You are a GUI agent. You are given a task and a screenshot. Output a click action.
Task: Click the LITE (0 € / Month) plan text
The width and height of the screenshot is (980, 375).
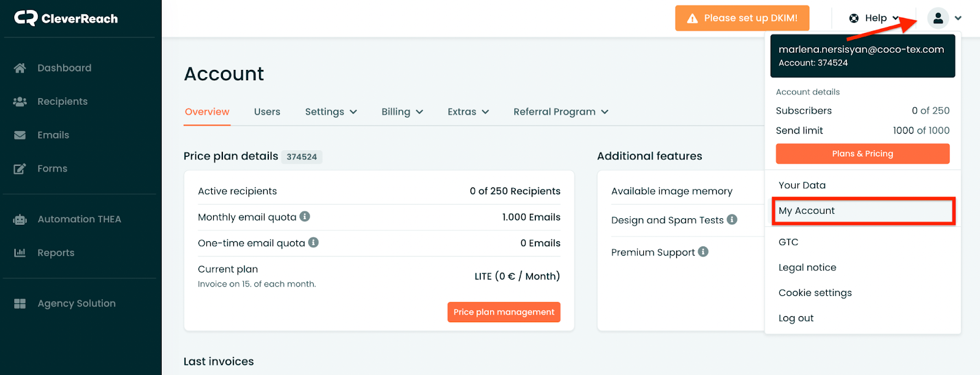[x=517, y=276]
